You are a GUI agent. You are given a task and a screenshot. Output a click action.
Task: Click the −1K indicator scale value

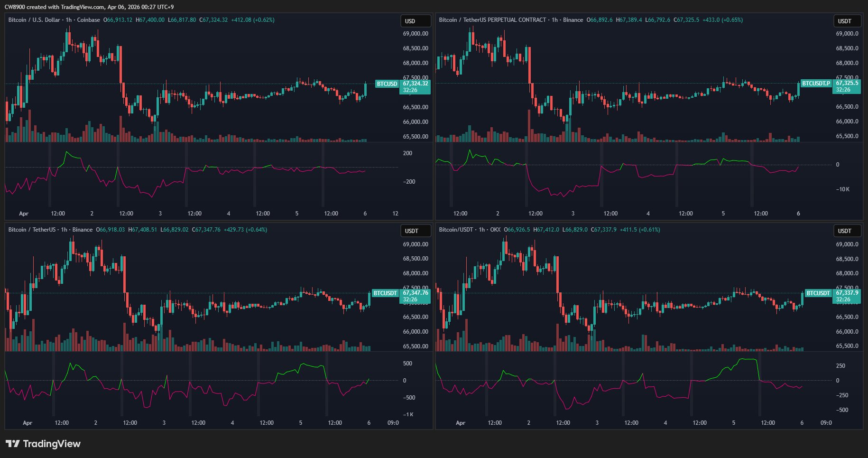pos(408,414)
